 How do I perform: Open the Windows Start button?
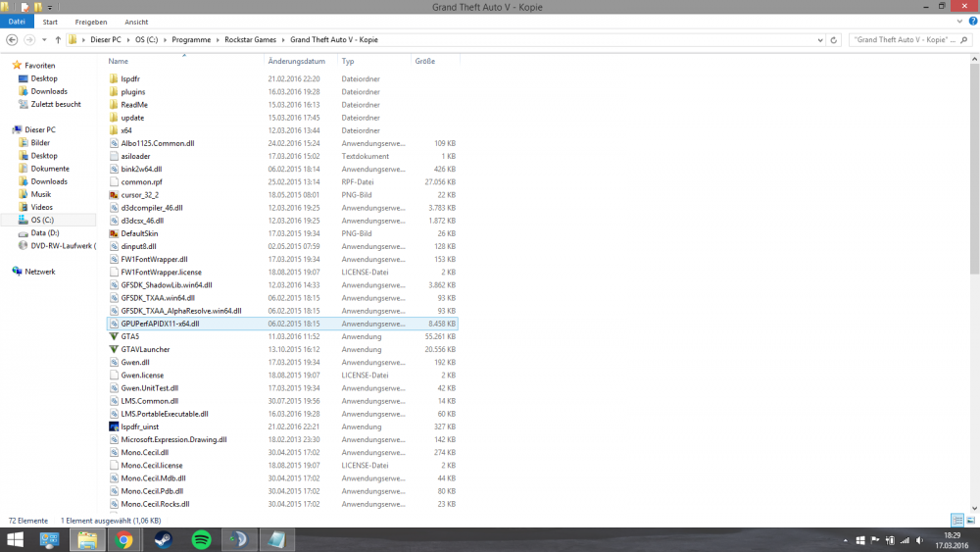click(x=15, y=539)
